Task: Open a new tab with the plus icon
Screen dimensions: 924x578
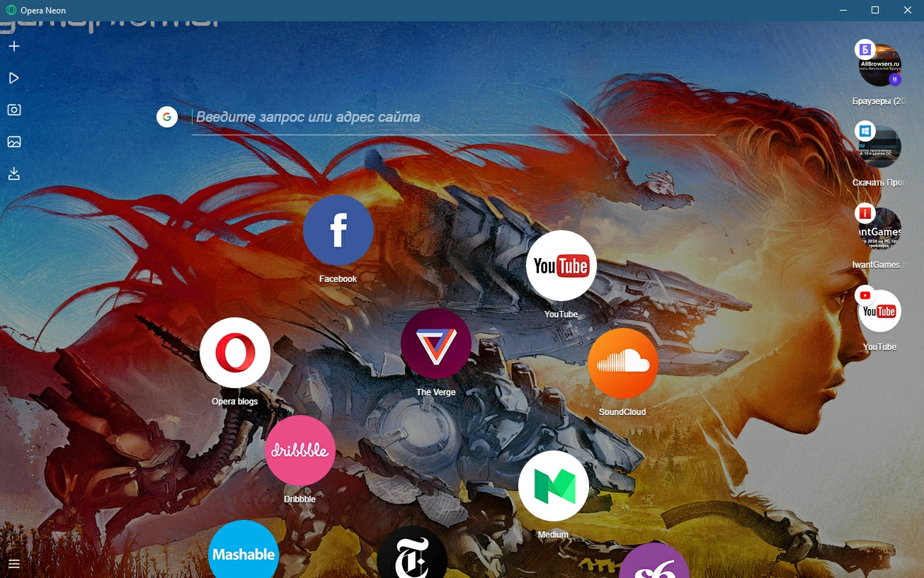Action: pyautogui.click(x=14, y=47)
